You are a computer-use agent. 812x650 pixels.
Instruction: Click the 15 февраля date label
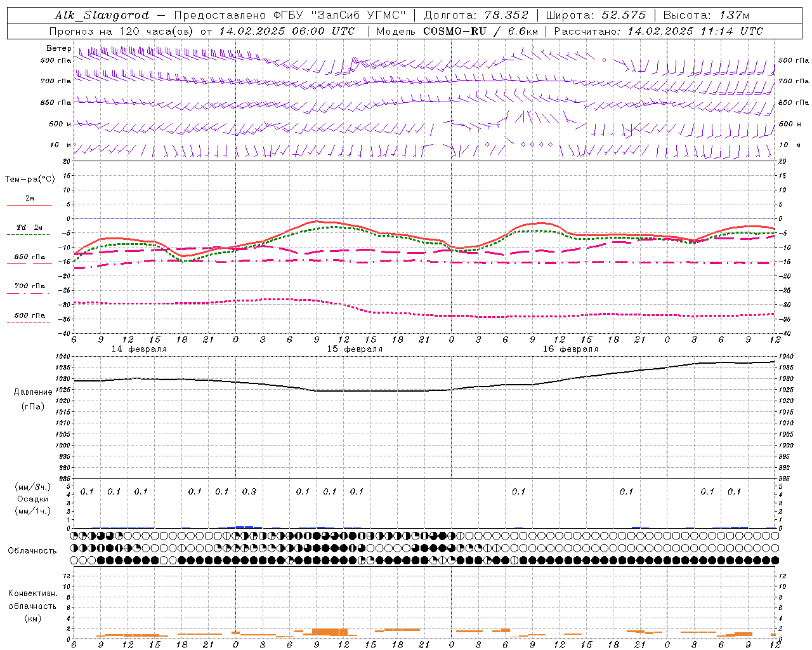pos(355,349)
